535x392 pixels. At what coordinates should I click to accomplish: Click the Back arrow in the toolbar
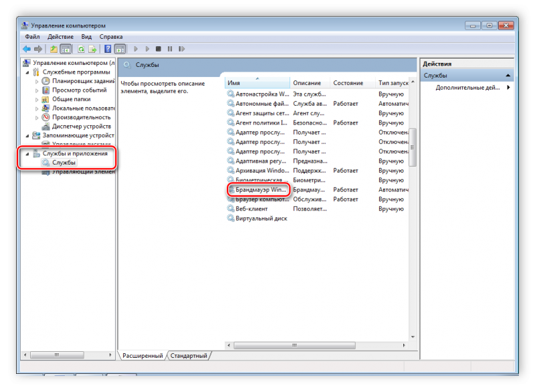tap(27, 49)
